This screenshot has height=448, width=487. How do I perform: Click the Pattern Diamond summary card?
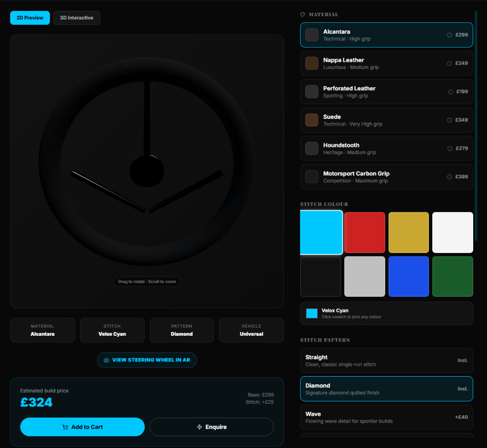182,330
